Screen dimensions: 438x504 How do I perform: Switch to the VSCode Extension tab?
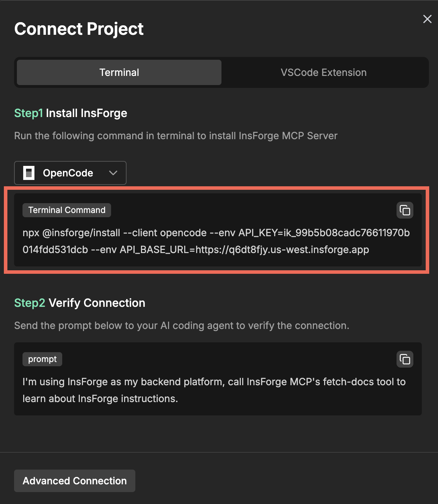tap(323, 72)
